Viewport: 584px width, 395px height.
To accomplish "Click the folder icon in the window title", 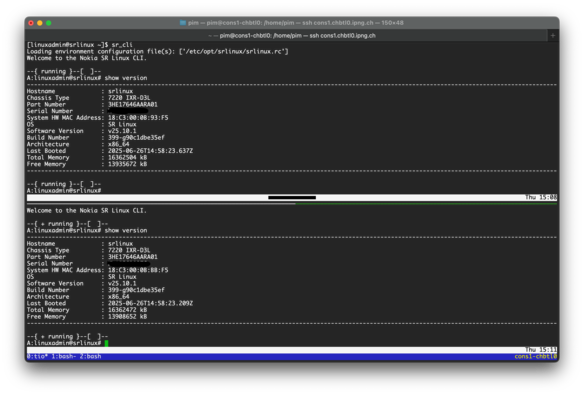I will click(x=182, y=23).
